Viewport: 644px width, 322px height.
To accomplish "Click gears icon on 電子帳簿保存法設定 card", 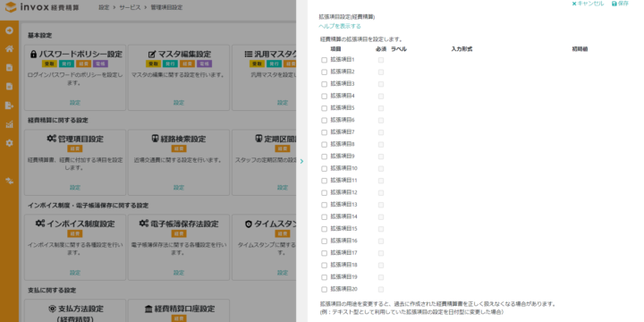I will (x=143, y=224).
